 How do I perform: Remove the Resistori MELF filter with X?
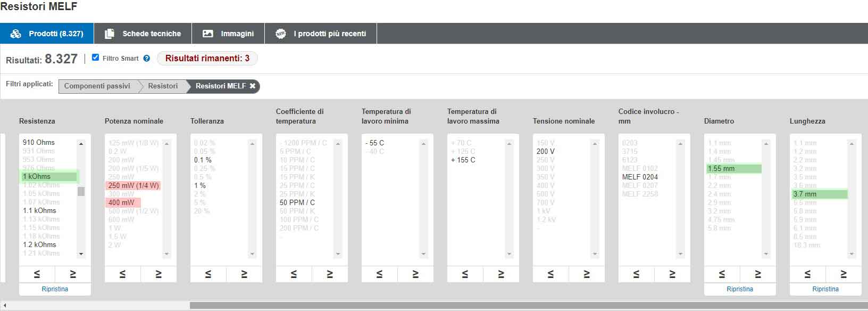click(253, 86)
